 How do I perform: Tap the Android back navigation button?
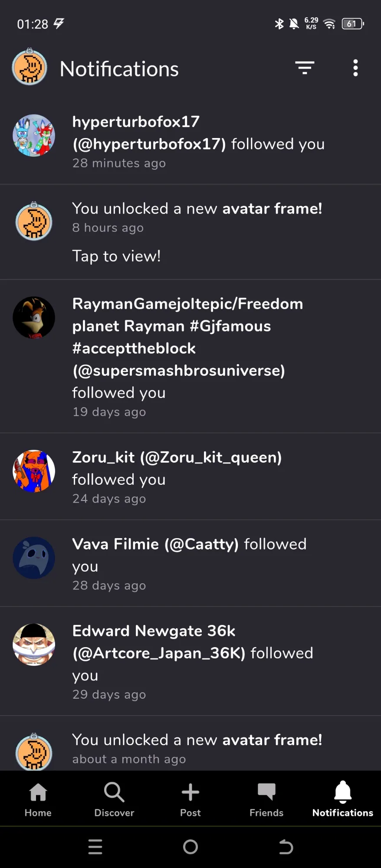coord(286,847)
